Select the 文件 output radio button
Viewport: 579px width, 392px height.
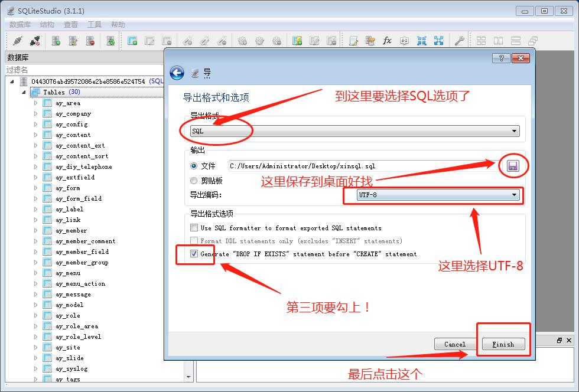point(194,166)
